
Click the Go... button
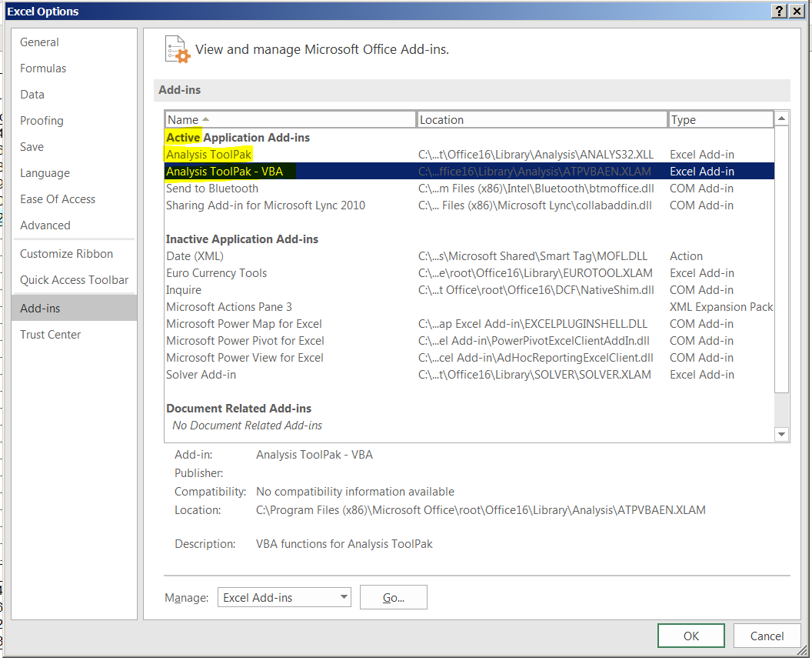[394, 598]
